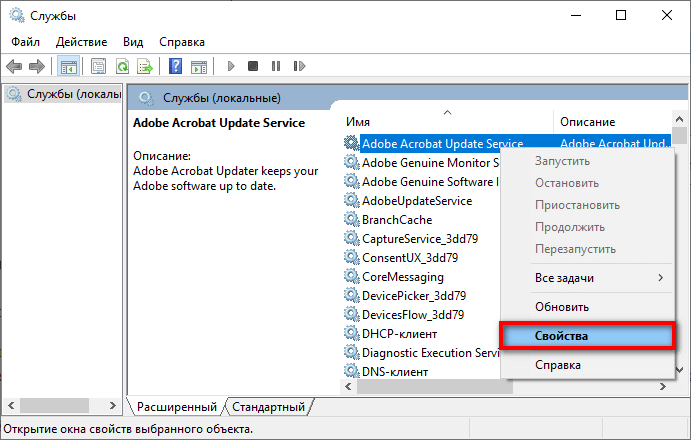The height and width of the screenshot is (440, 691).
Task: Open the Вид menu
Action: pyautogui.click(x=133, y=42)
